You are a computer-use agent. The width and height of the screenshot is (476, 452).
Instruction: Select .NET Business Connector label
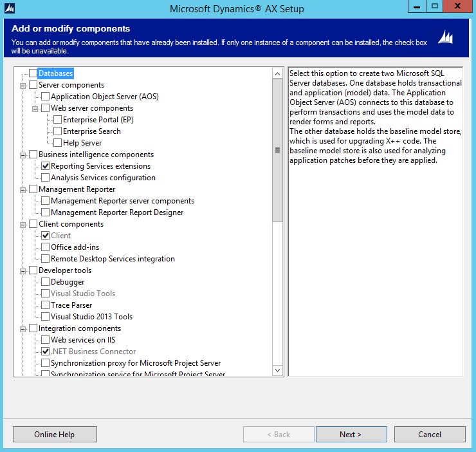(x=93, y=352)
